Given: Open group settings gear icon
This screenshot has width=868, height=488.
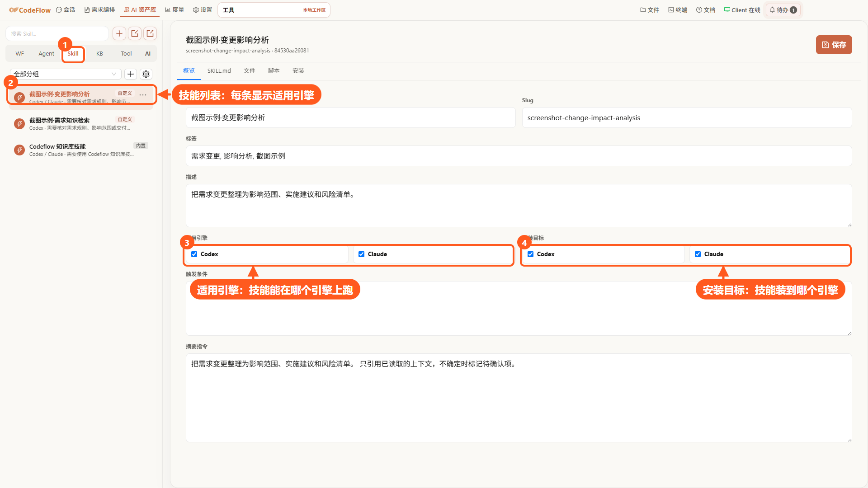Looking at the screenshot, I should [x=146, y=74].
